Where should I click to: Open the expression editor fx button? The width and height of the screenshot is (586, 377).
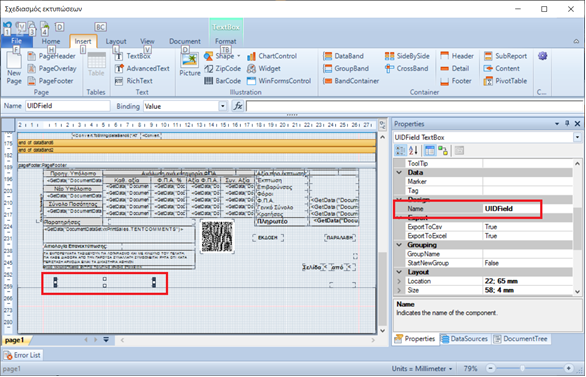[238, 106]
